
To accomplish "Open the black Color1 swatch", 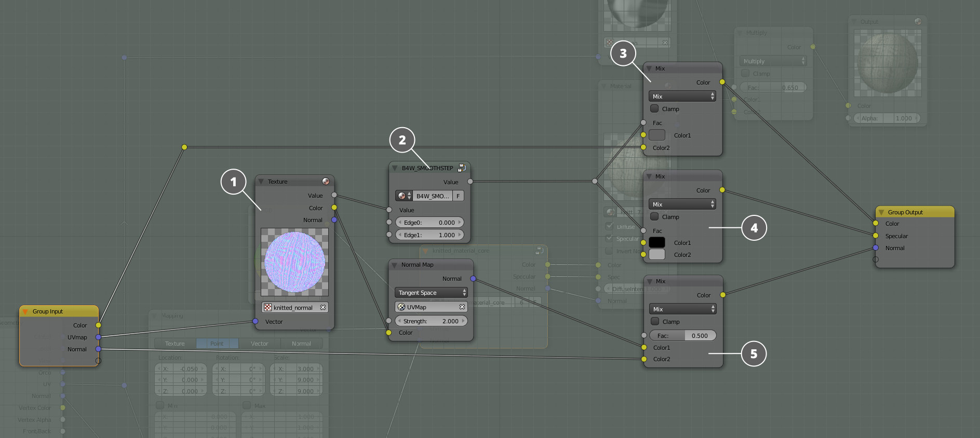I will point(656,243).
